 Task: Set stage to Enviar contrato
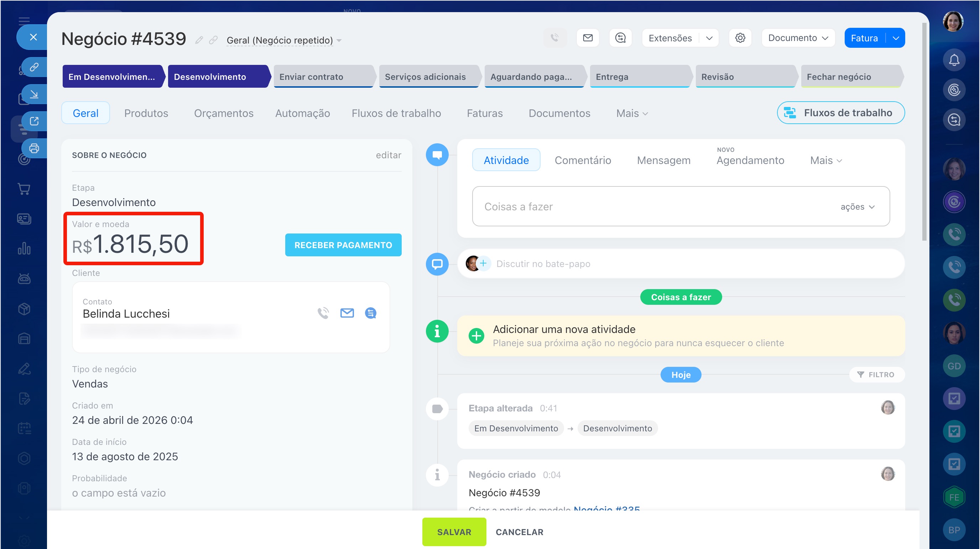(323, 77)
